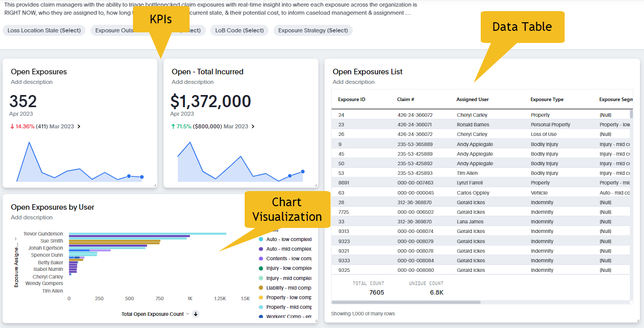644x328 pixels.
Task: Click the Exposure Type column header
Action: (x=546, y=100)
